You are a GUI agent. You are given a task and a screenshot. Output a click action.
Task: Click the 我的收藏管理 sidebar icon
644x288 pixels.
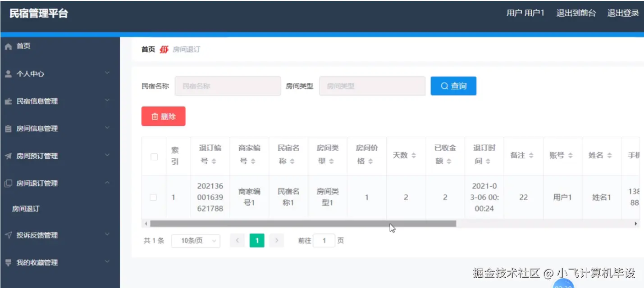click(x=8, y=262)
